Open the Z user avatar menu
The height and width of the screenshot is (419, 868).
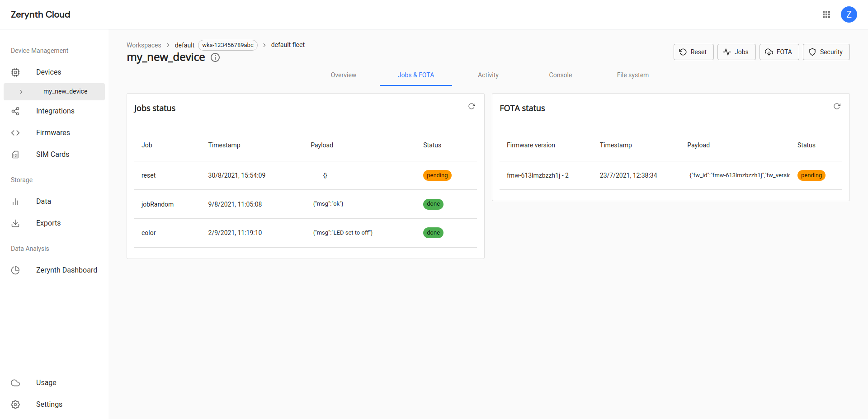(849, 14)
